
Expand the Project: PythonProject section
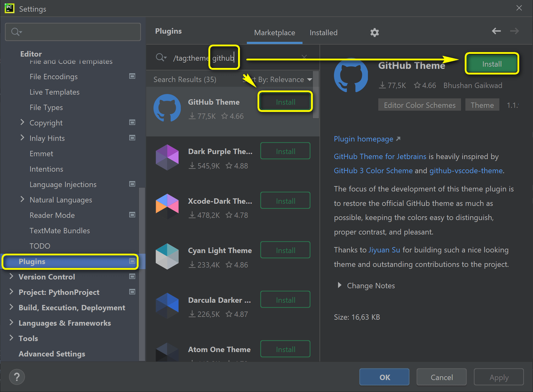pyautogui.click(x=11, y=292)
